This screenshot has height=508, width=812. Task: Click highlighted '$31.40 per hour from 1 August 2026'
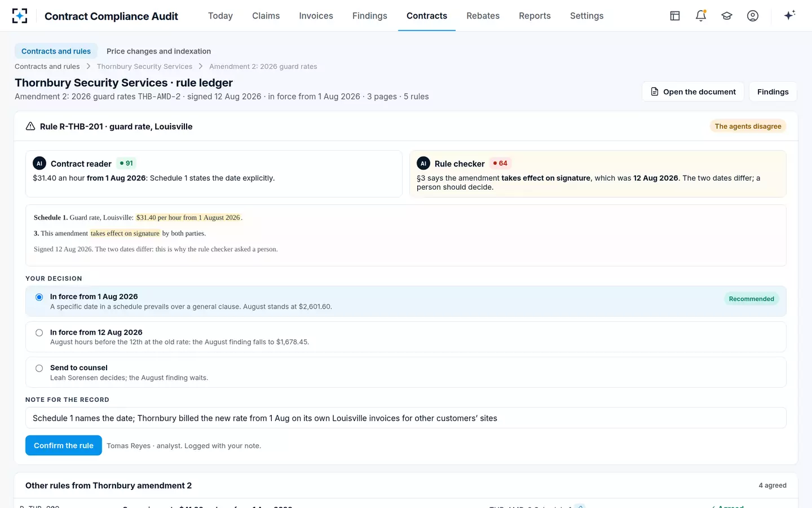188,217
